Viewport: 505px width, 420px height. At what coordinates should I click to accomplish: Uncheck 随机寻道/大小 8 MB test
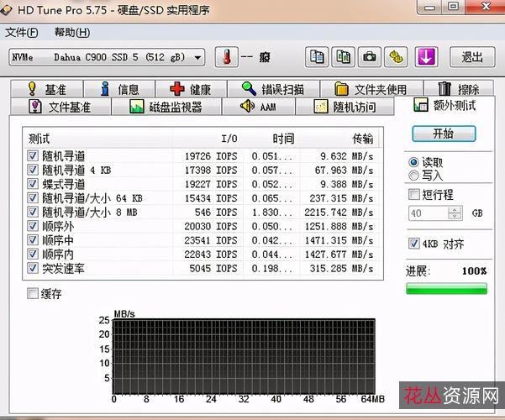point(33,212)
